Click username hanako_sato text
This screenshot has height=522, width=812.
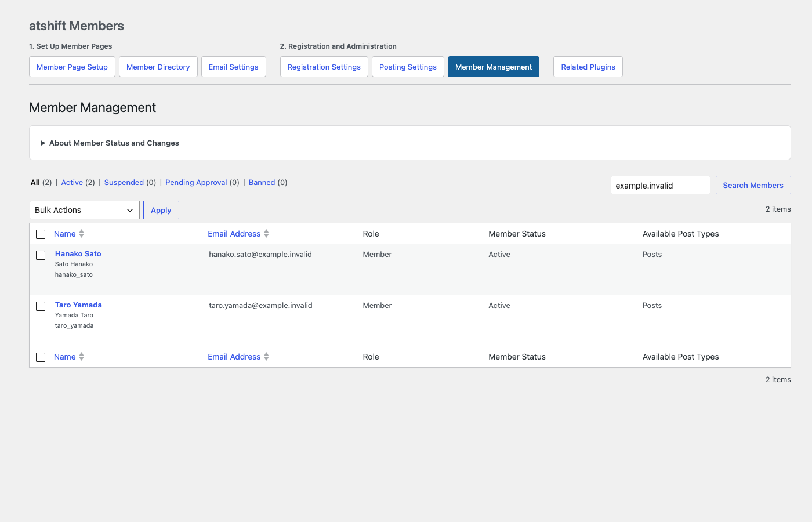click(74, 274)
